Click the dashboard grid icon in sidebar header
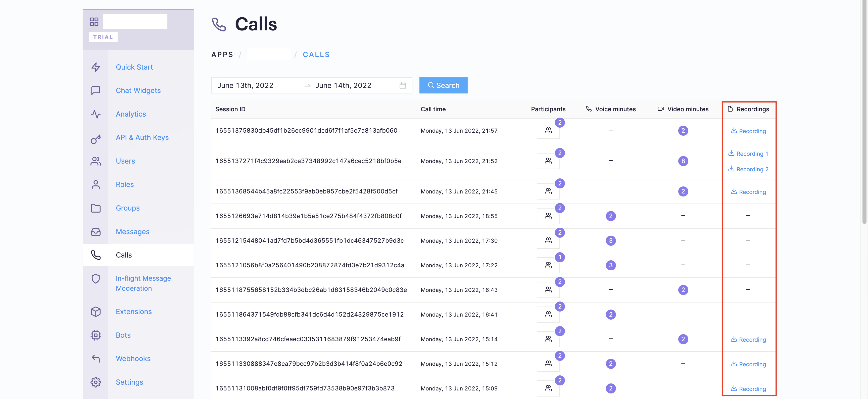 click(94, 22)
